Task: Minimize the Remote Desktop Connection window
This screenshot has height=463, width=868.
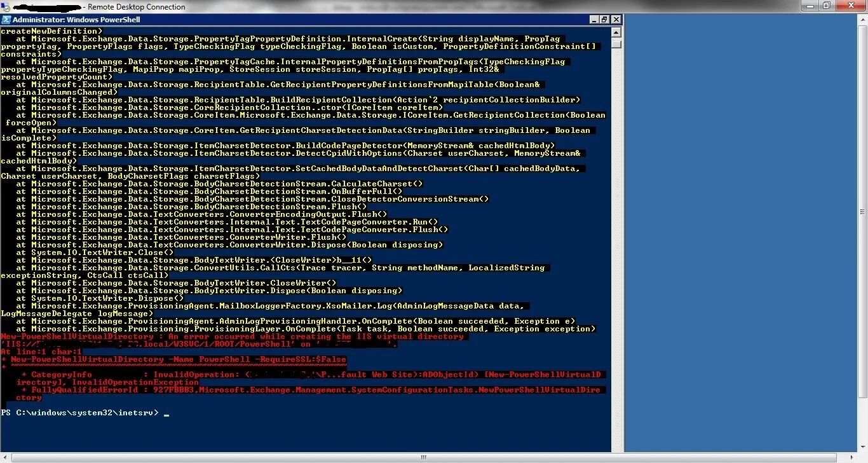Action: click(809, 6)
